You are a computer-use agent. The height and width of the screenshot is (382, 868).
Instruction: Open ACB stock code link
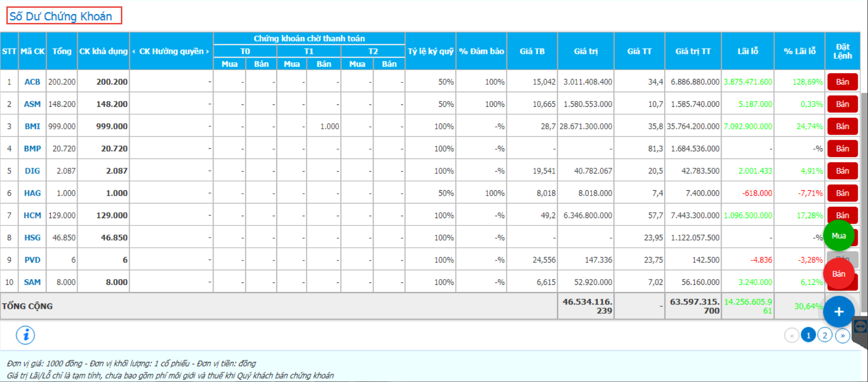click(32, 82)
